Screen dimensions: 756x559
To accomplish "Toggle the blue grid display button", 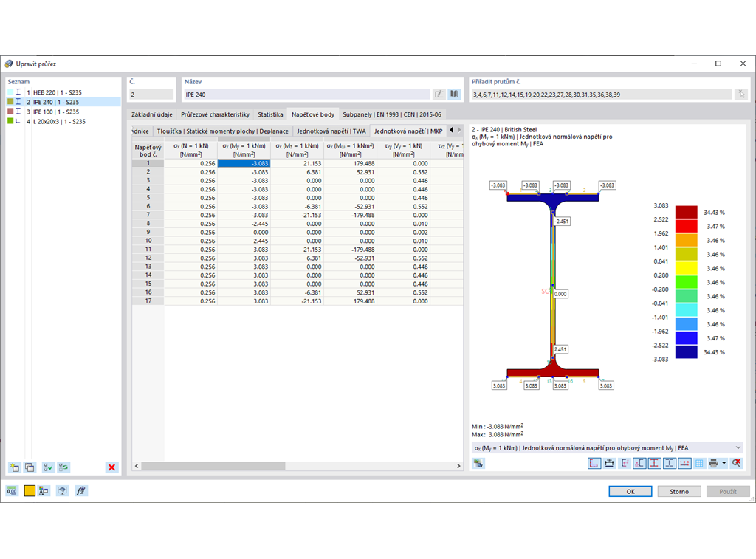I will (699, 464).
